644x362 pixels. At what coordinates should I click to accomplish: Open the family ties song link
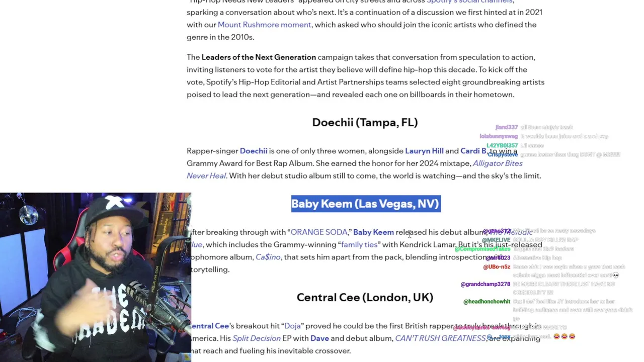pyautogui.click(x=359, y=245)
